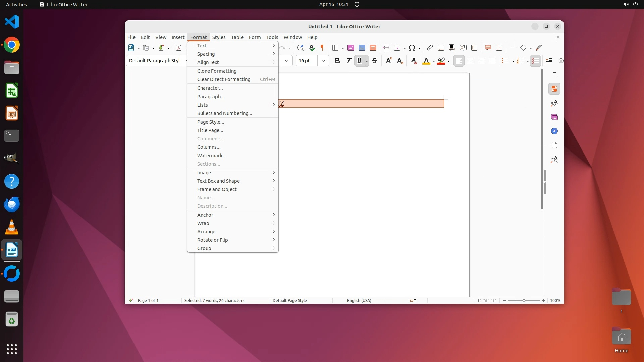
Task: Click the Superscript icon
Action: pos(388,61)
